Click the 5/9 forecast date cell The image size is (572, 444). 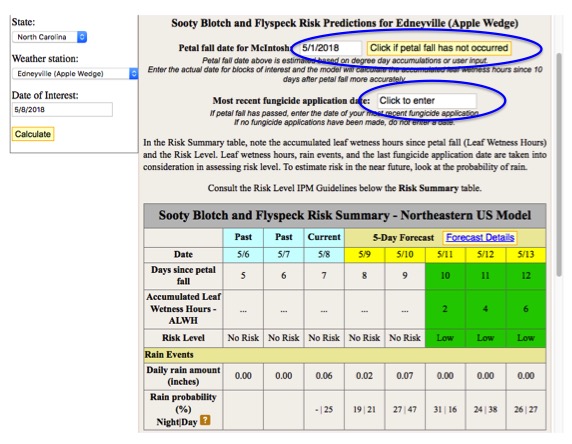(364, 254)
